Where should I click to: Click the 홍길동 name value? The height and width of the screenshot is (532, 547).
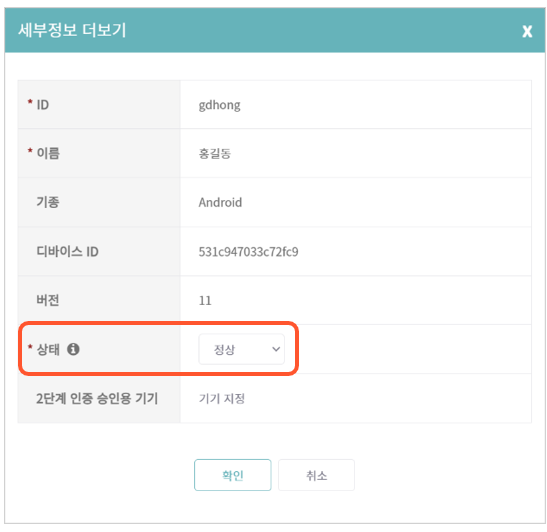(x=215, y=153)
